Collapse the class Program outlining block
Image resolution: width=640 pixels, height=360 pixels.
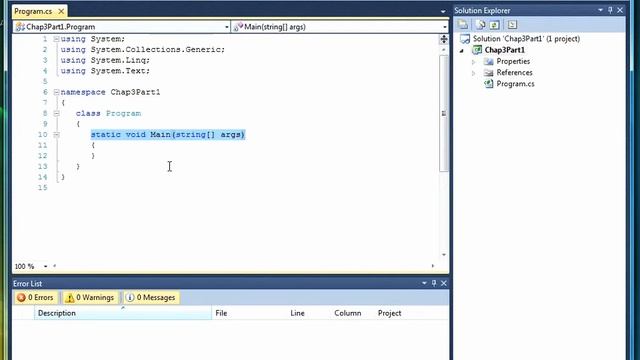56,113
